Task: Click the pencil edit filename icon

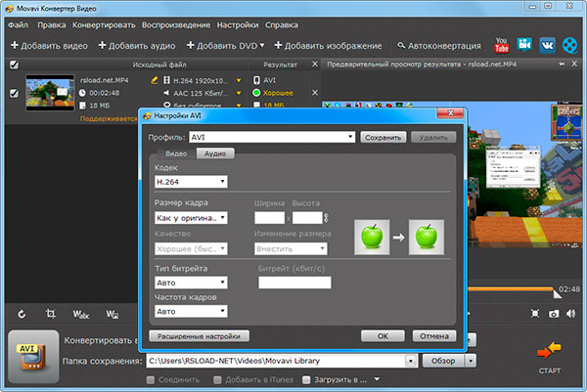Action: point(154,80)
